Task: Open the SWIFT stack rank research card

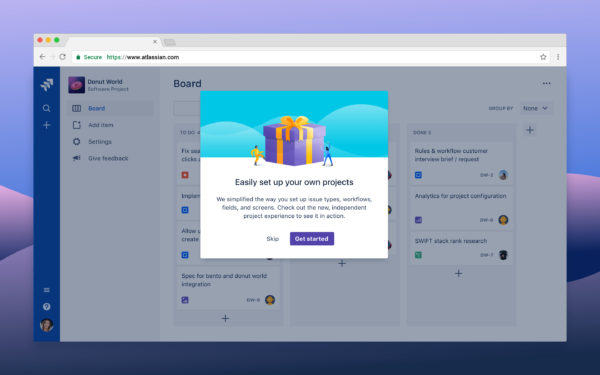Action: tap(461, 248)
